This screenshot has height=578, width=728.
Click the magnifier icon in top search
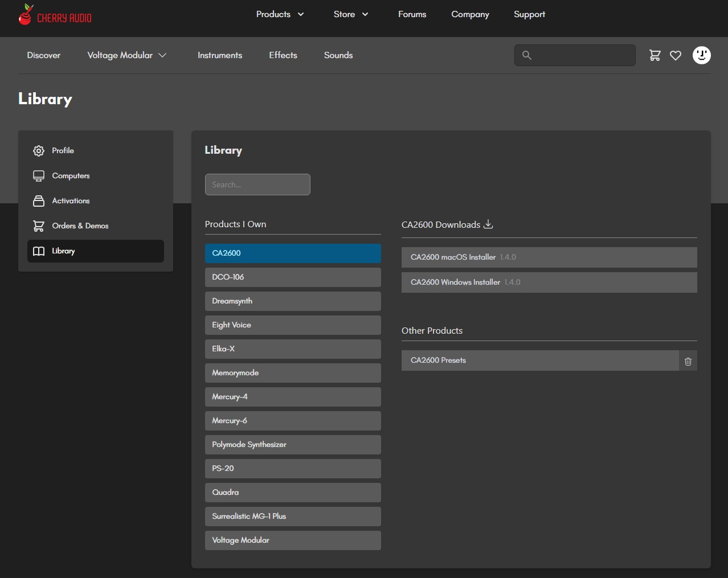point(527,55)
